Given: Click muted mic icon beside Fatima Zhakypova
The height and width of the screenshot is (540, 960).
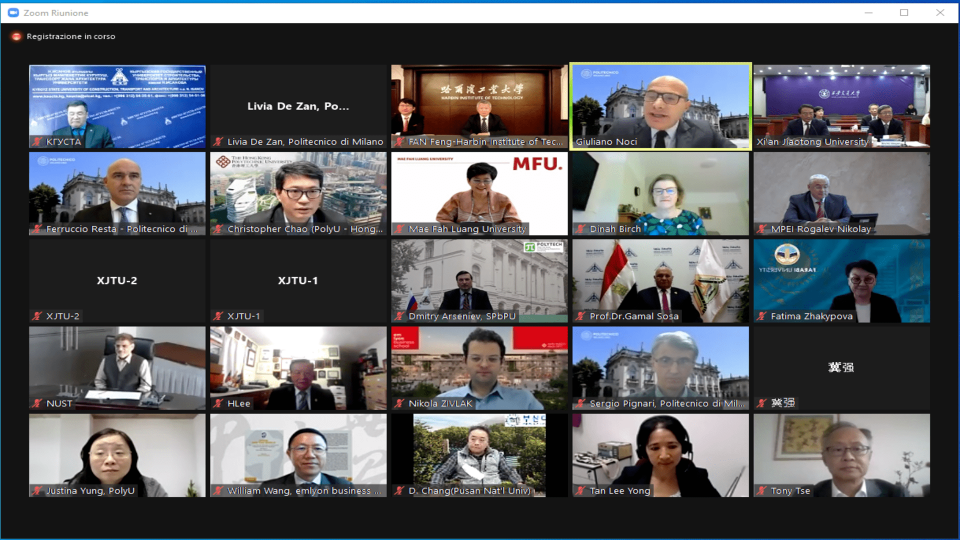Looking at the screenshot, I should (x=761, y=316).
